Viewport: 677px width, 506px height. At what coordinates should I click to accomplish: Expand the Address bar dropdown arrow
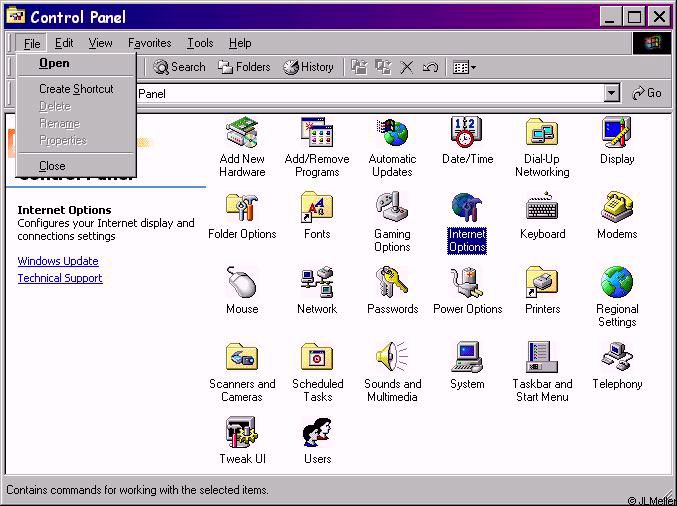tap(611, 93)
